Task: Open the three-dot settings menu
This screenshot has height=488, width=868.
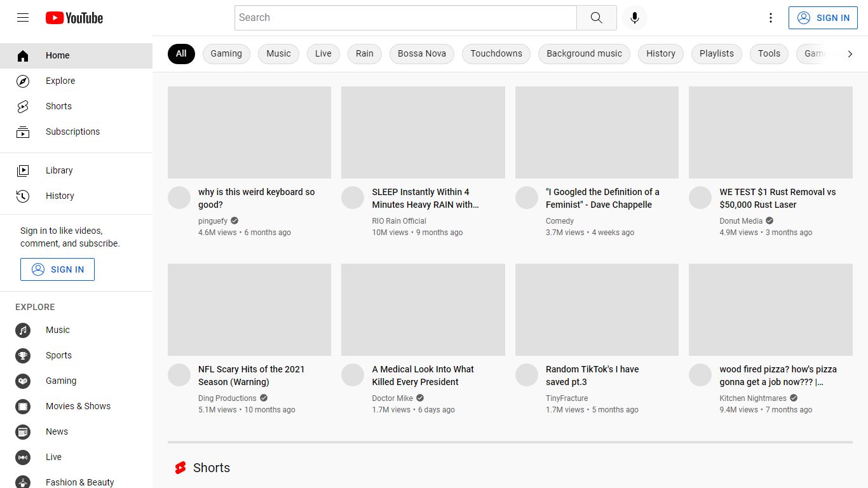Action: 771,18
